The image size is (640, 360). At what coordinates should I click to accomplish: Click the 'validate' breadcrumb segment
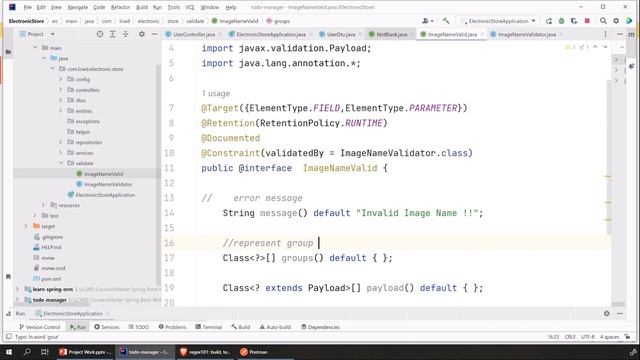pos(195,21)
